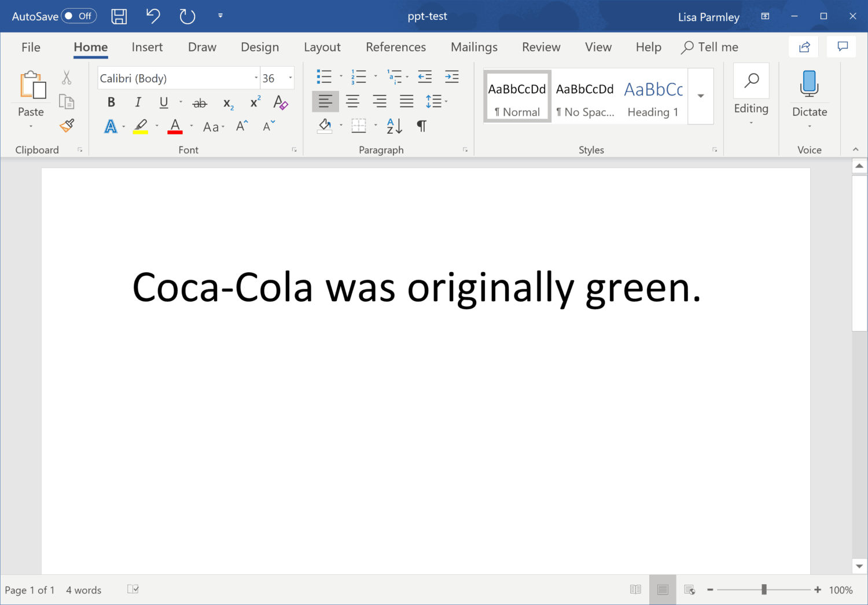This screenshot has height=605, width=868.
Task: Click the Editing search magnifier
Action: click(x=751, y=80)
